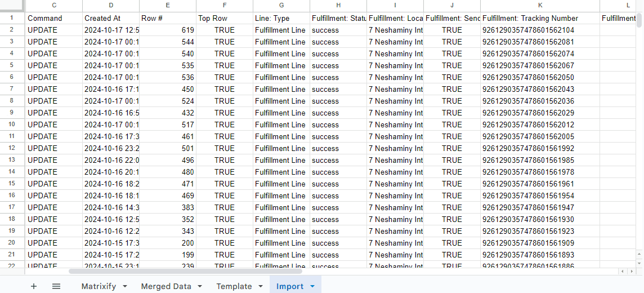Switch to the Merged Data sheet tab

(x=166, y=286)
